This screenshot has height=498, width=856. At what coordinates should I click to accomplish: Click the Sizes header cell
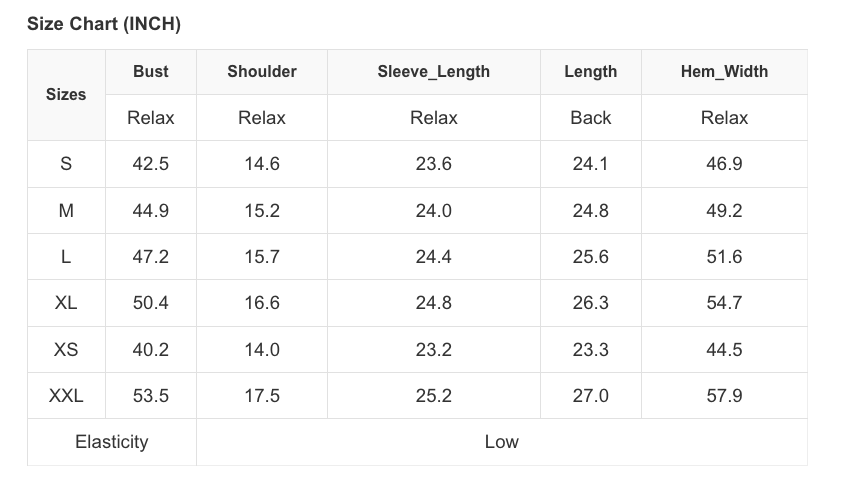[x=66, y=95]
